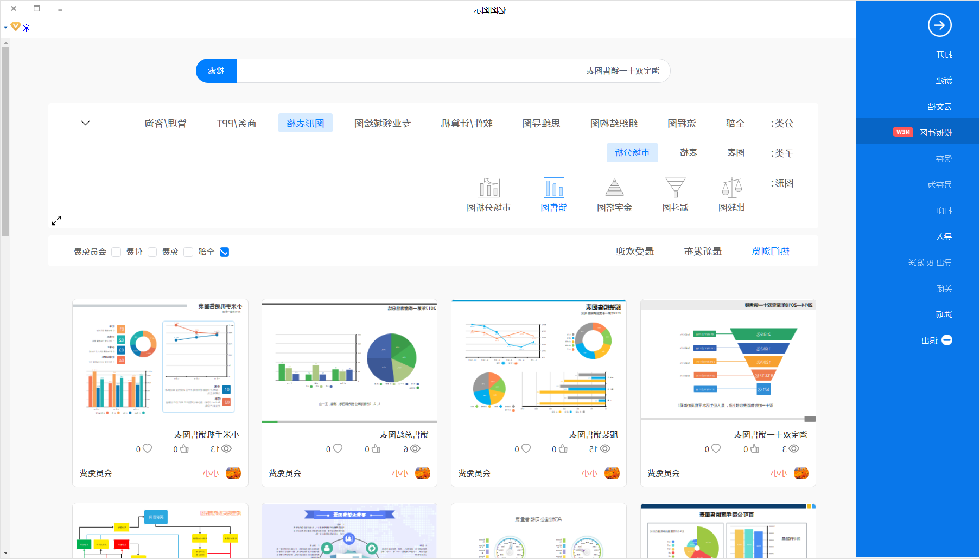Open the small title bar dropdown arrow
980x559 pixels.
coord(5,27)
